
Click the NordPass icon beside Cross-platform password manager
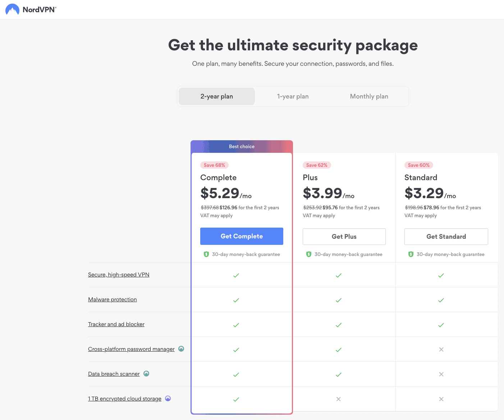[x=181, y=349]
